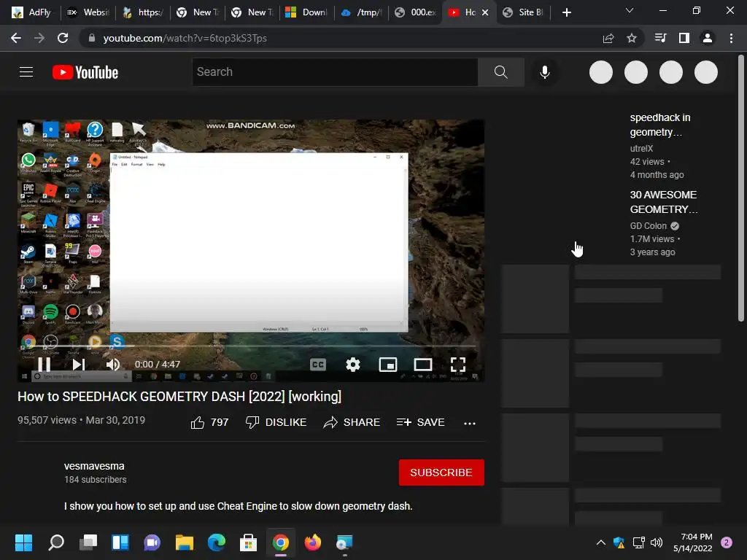
Task: Pause the video
Action: coord(44,365)
